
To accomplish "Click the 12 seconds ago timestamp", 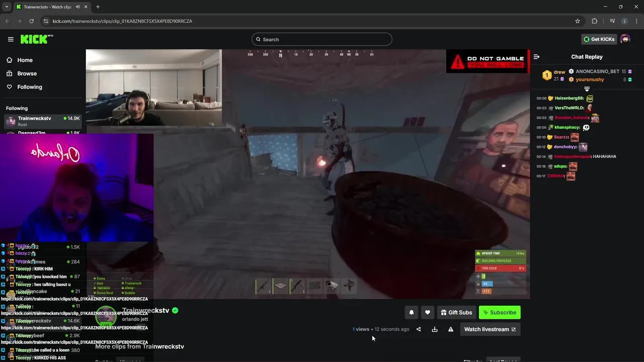I will point(391,329).
